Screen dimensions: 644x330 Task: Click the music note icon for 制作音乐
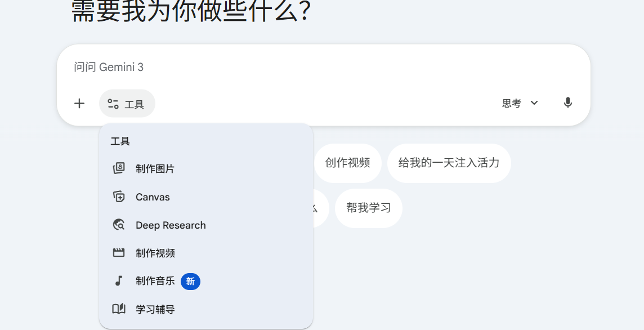119,280
